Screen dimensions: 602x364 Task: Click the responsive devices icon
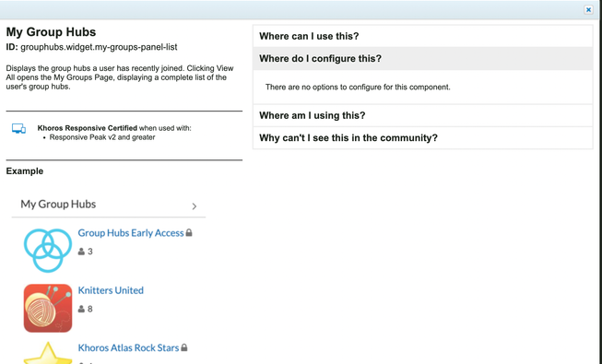18,129
